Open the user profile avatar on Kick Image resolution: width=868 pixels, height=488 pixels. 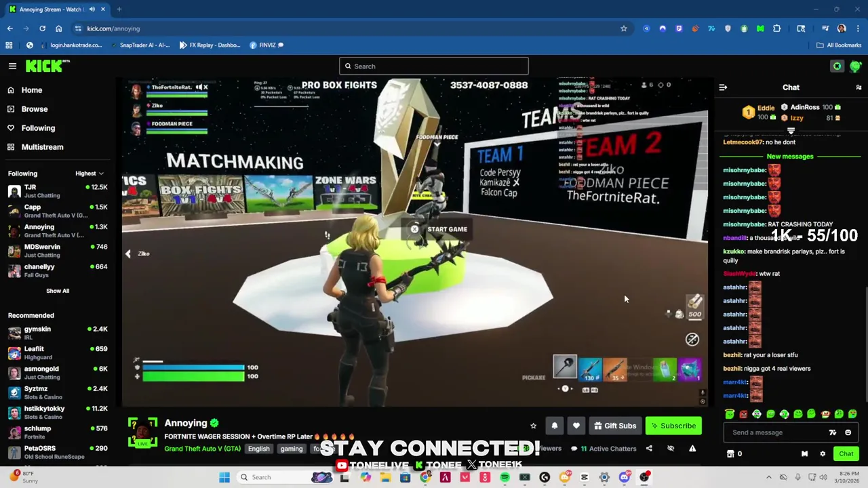855,66
